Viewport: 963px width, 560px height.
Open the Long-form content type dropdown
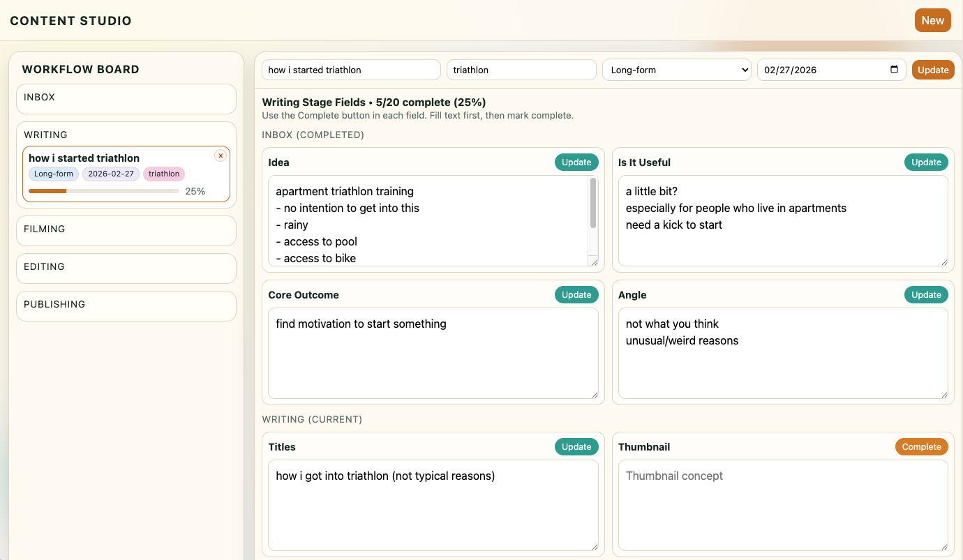click(676, 70)
